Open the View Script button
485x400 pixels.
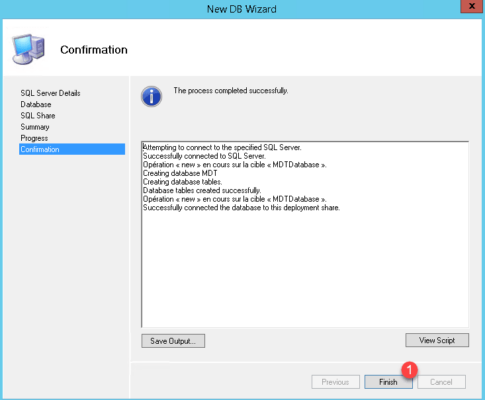tap(437, 340)
